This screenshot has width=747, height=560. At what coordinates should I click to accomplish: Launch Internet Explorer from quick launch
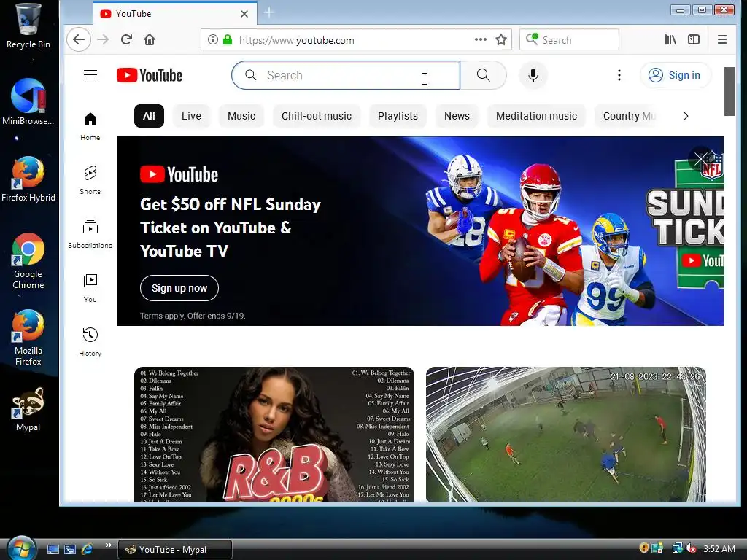[x=88, y=549]
